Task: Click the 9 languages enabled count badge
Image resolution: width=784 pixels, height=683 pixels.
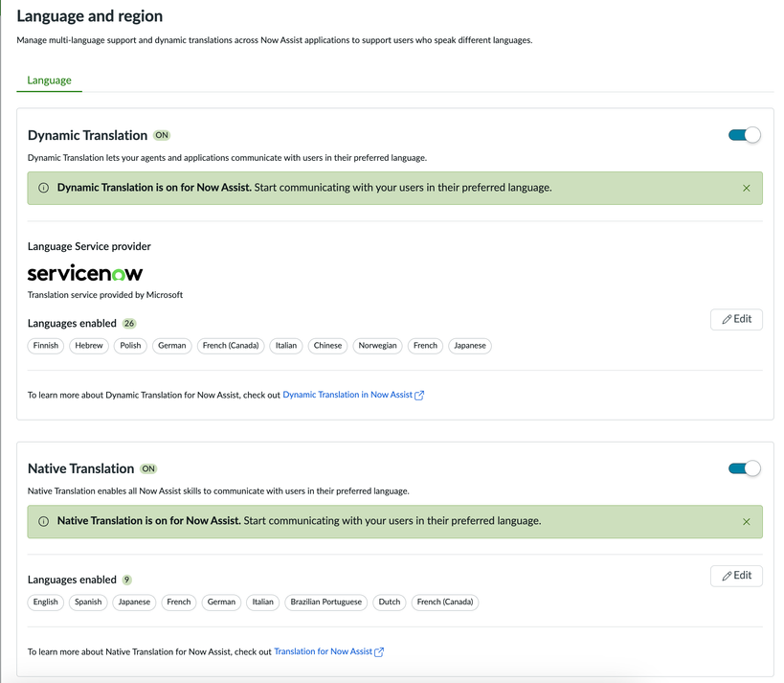Action: (x=127, y=580)
